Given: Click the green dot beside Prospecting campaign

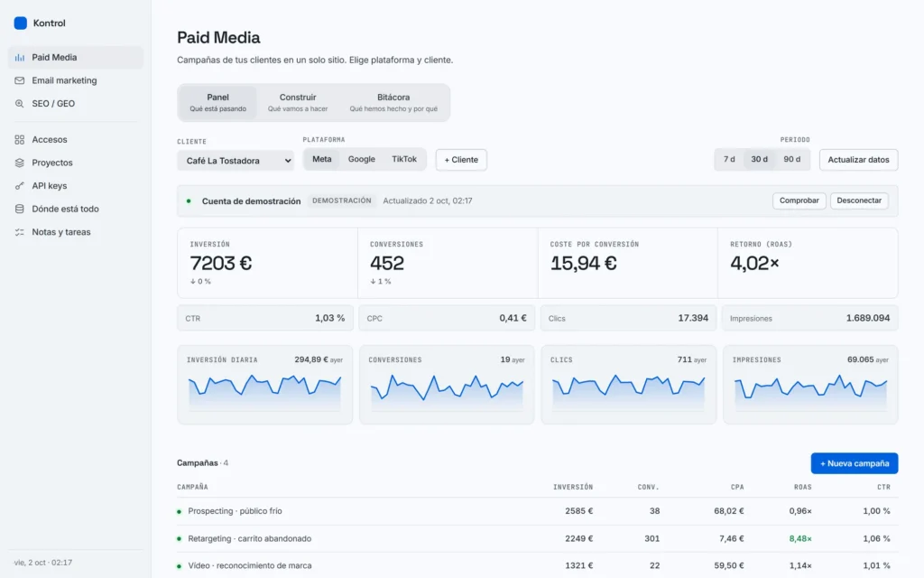Looking at the screenshot, I should coord(180,511).
